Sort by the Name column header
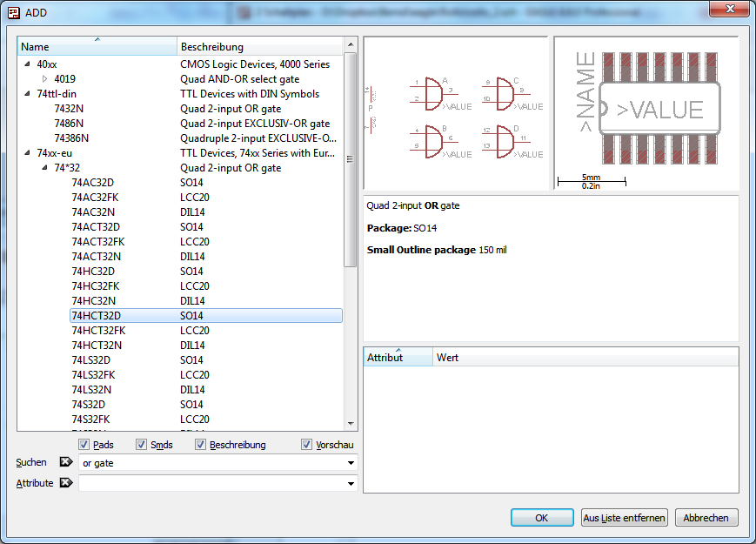Viewport: 756px width, 544px height. [x=97, y=46]
